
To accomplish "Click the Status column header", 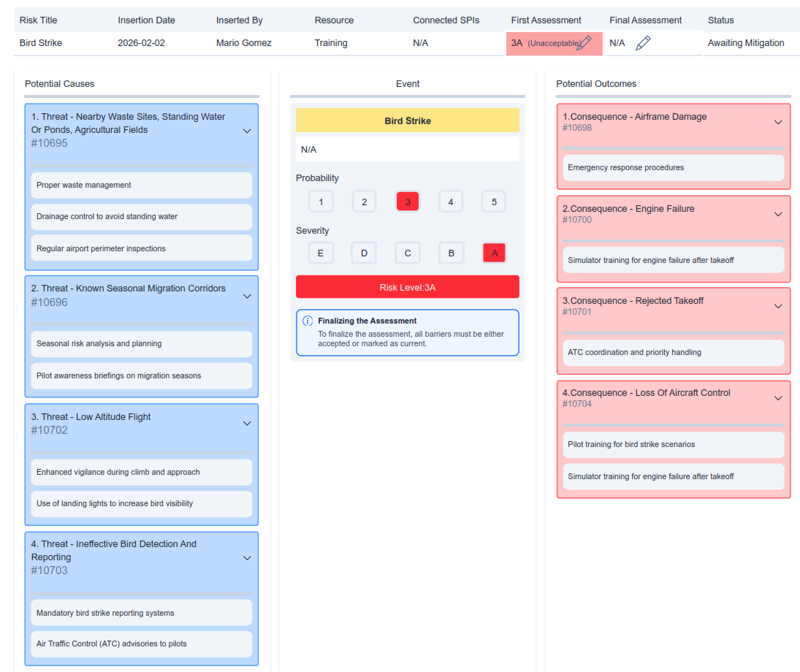I will click(720, 20).
